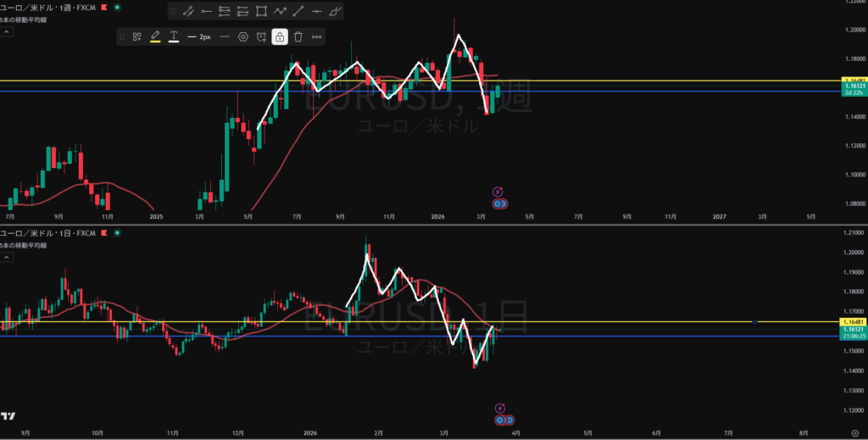This screenshot has height=440, width=868.
Task: Open line color picker with yellow underline
Action: [155, 36]
